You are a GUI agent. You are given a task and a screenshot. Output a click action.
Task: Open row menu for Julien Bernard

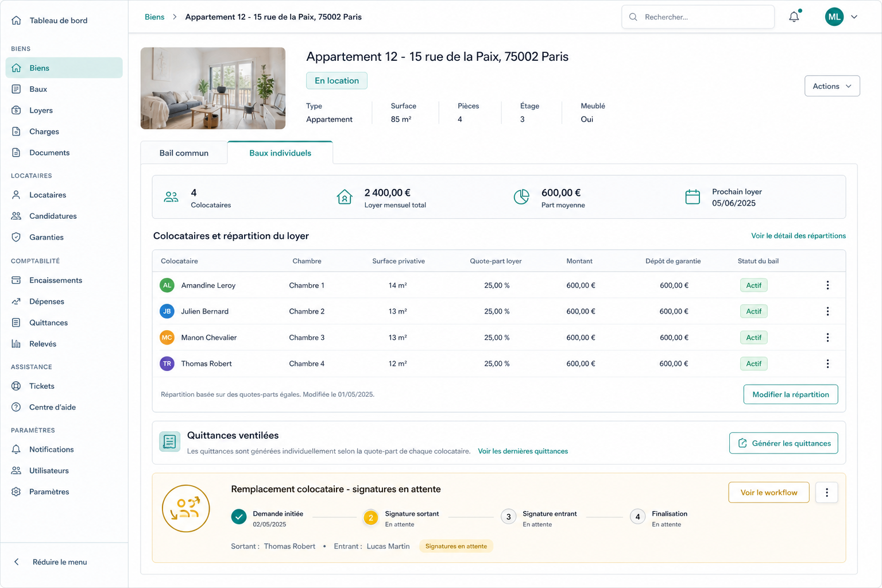point(827,311)
